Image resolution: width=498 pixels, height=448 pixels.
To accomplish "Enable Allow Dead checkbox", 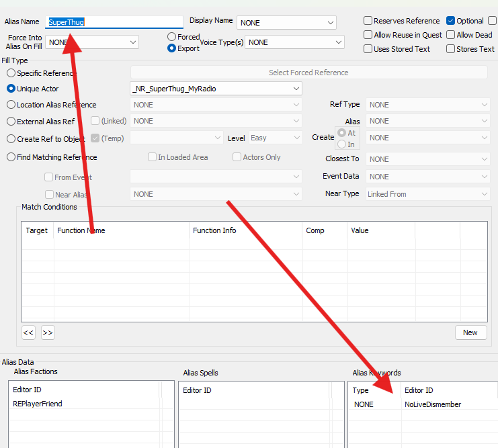I will pos(450,35).
